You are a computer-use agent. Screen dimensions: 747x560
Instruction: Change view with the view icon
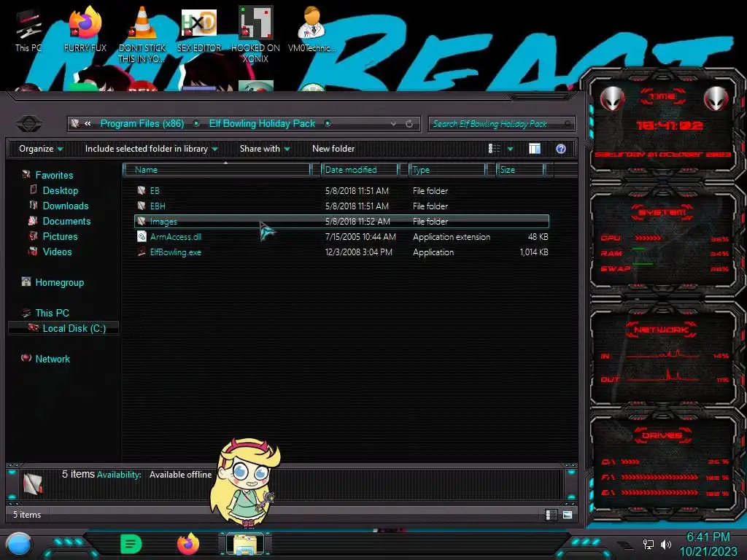[x=494, y=149]
